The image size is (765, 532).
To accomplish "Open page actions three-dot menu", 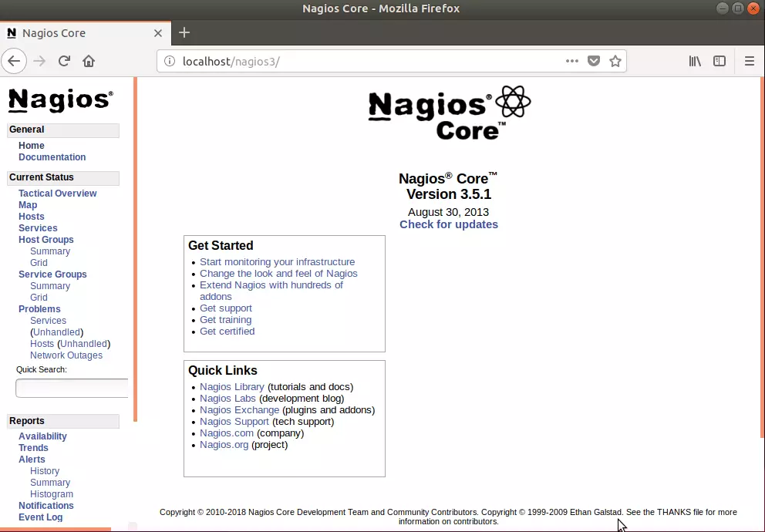I will click(x=571, y=62).
